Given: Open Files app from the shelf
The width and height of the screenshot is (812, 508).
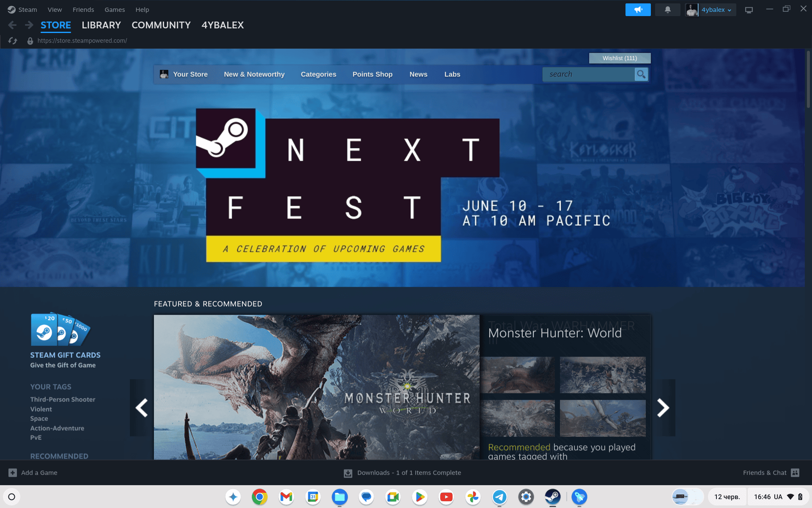Looking at the screenshot, I should 340,497.
